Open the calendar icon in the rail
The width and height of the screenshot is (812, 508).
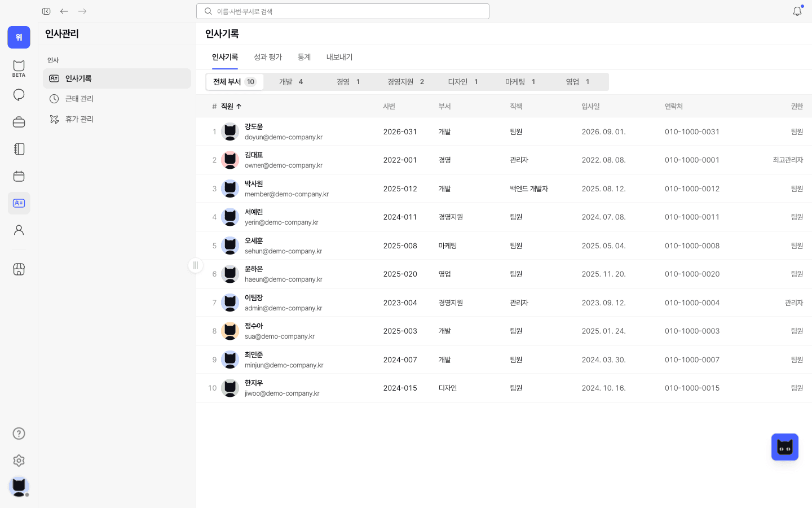pyautogui.click(x=19, y=176)
